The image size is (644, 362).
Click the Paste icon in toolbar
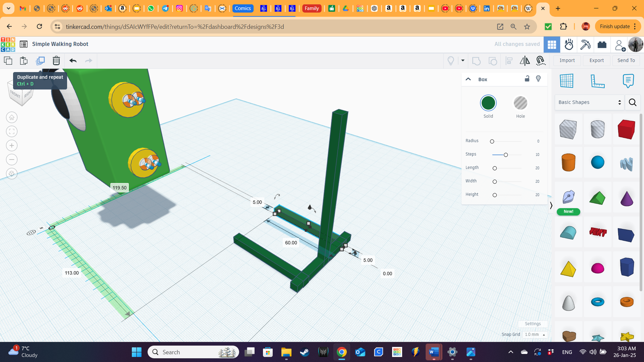(24, 60)
